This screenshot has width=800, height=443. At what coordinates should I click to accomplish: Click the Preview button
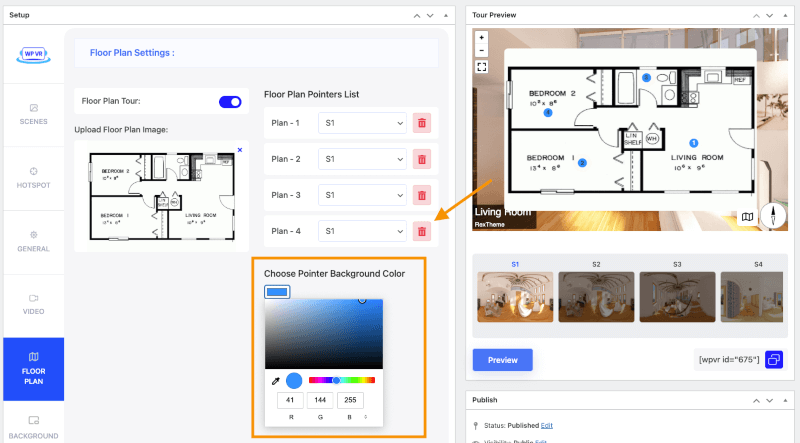(x=503, y=360)
